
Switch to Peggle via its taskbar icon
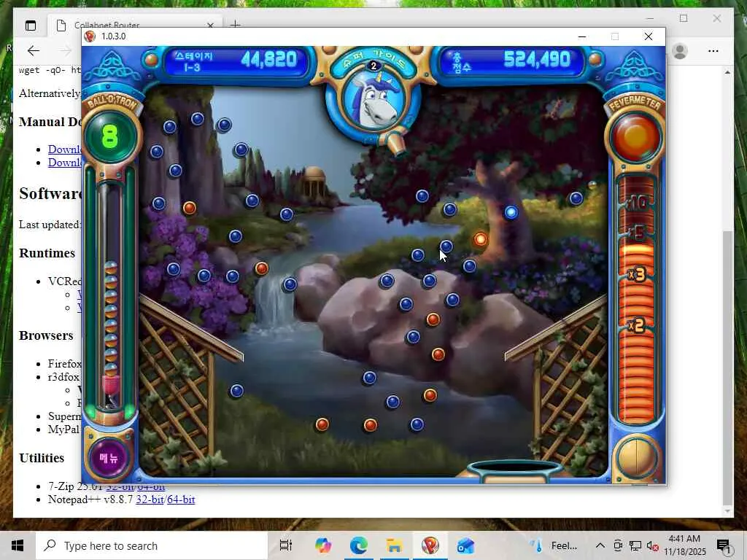coord(430,545)
